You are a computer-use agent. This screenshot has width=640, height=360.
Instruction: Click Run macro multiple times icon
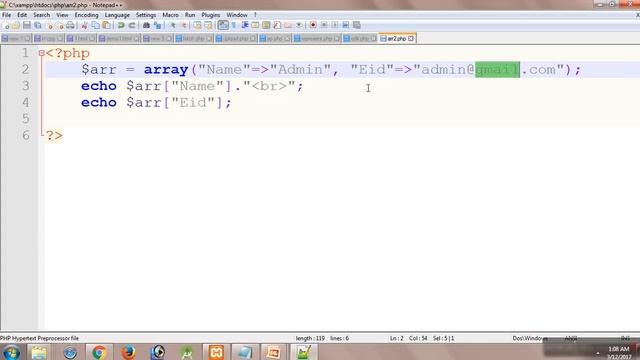346,25
